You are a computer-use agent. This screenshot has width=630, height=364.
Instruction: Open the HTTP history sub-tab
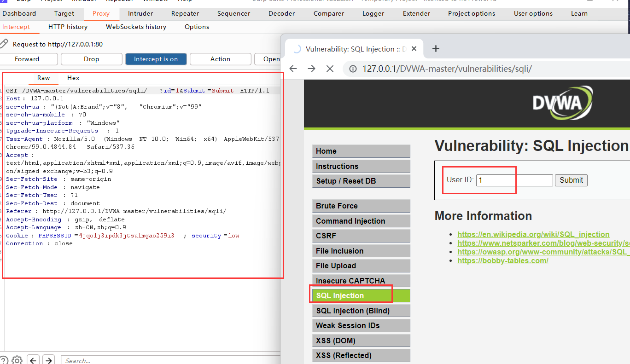pos(68,27)
